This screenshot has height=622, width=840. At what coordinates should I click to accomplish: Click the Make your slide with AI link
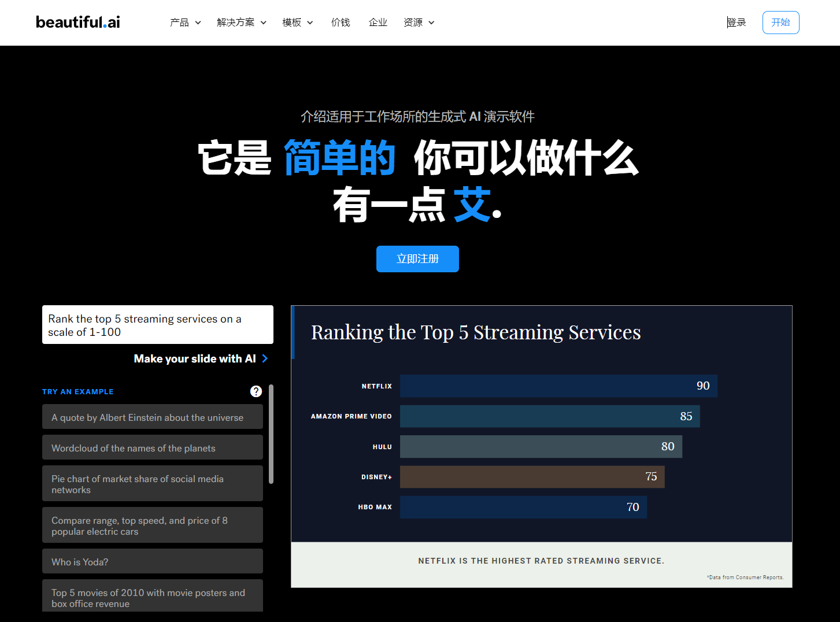pyautogui.click(x=195, y=358)
